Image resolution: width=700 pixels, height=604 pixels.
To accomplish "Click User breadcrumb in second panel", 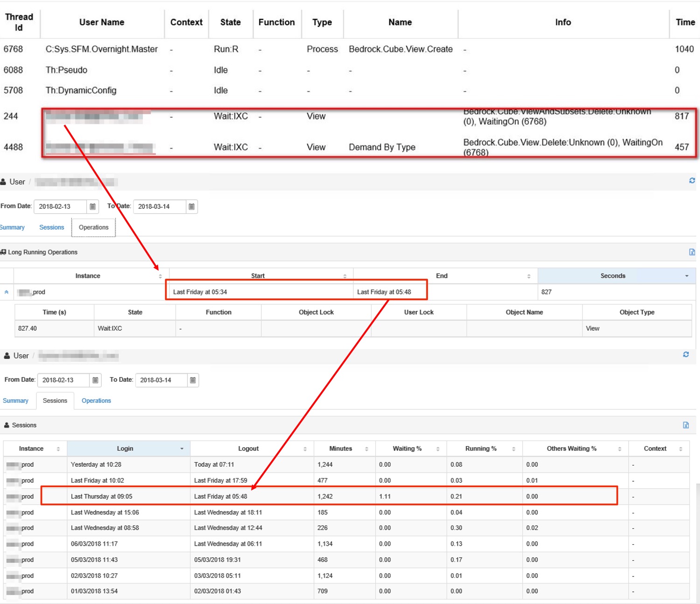I will pyautogui.click(x=21, y=356).
